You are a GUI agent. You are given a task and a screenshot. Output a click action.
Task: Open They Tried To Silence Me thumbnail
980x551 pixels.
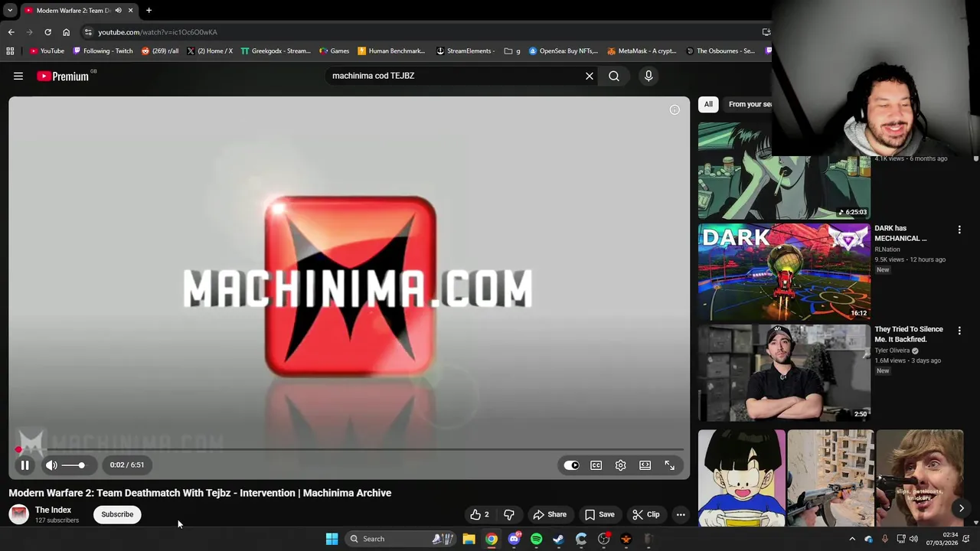click(x=784, y=373)
